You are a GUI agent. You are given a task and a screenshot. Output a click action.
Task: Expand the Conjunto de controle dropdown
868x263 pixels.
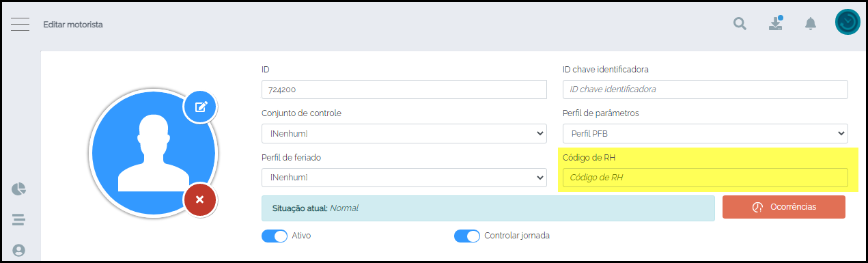point(404,133)
